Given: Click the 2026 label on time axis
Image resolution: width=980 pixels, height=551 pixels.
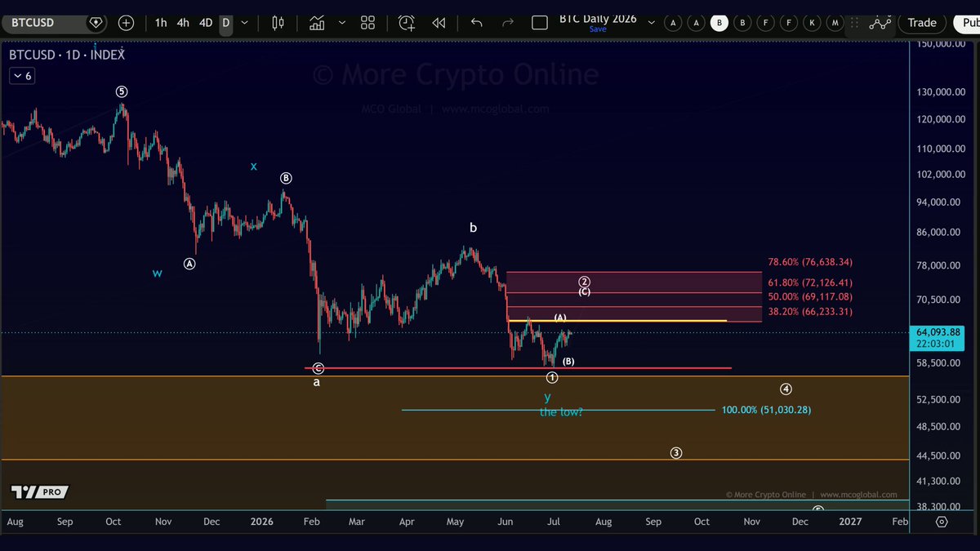Looking at the screenshot, I should tap(262, 521).
